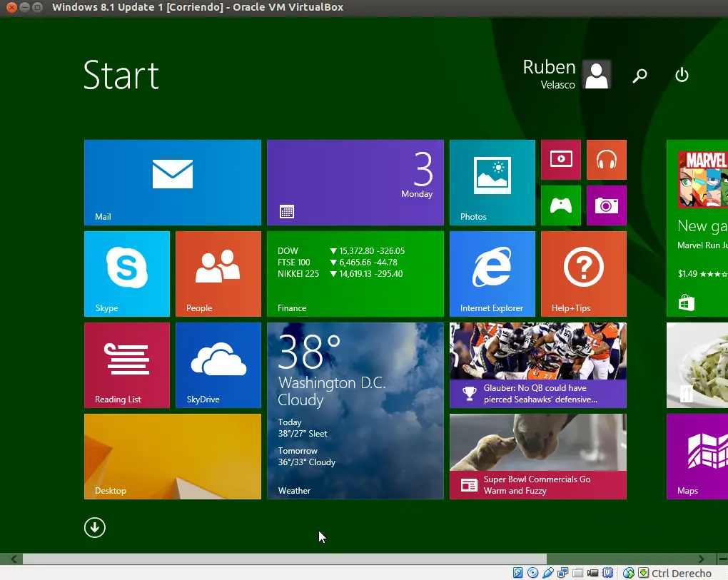Click the keyboard capture arrow icon
This screenshot has width=728, height=580.
coord(644,573)
